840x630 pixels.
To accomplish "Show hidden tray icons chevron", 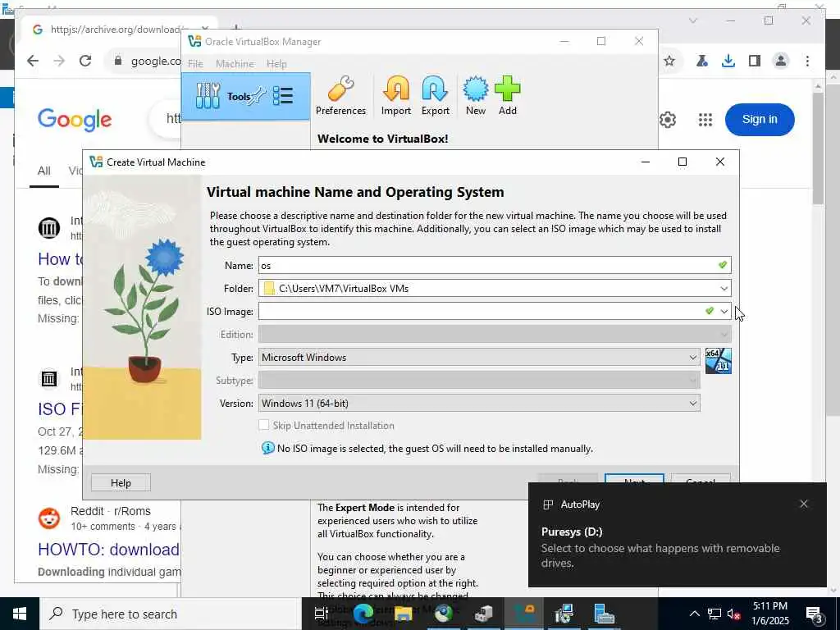I will pos(694,614).
